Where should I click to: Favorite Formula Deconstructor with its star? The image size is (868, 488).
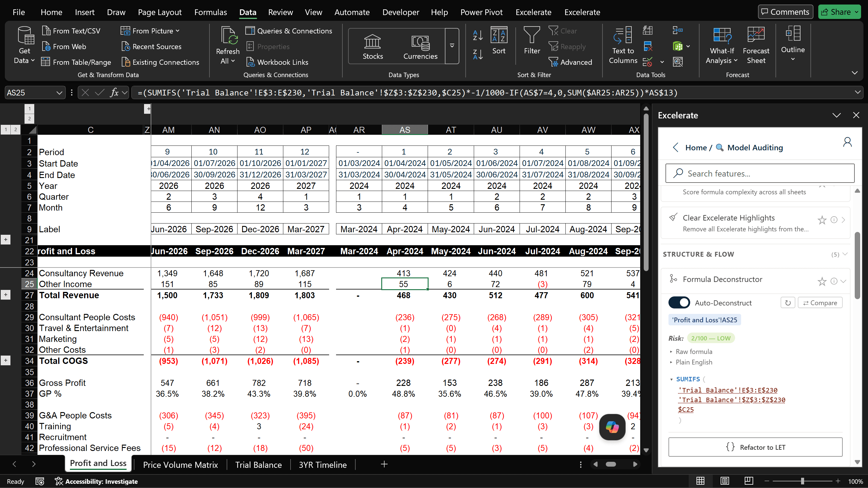coord(822,281)
